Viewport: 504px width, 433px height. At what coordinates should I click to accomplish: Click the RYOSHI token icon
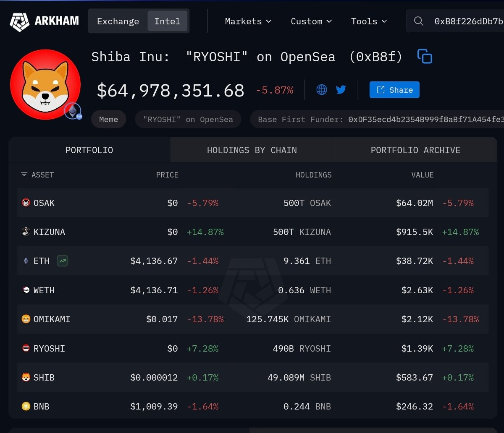[x=26, y=348]
